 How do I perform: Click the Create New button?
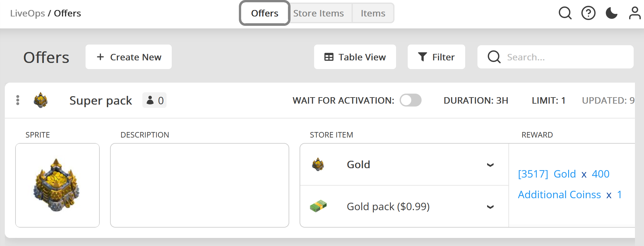coord(128,57)
